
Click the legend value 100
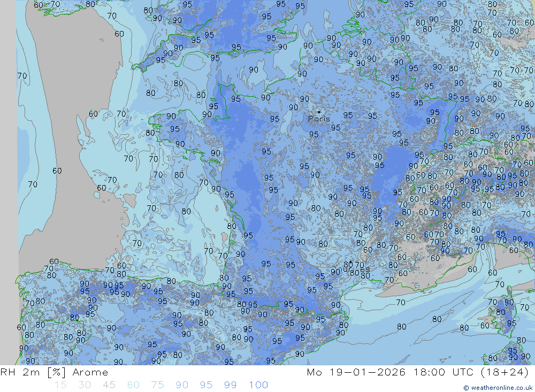pyautogui.click(x=258, y=385)
